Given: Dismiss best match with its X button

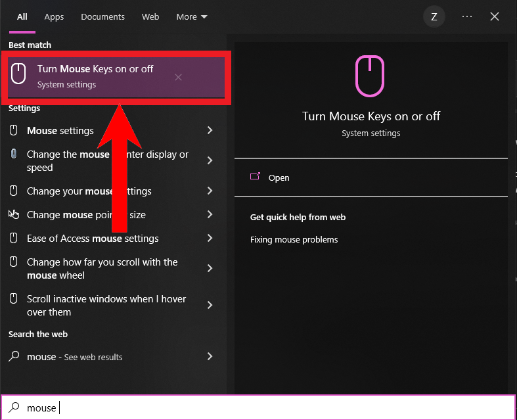Looking at the screenshot, I should pyautogui.click(x=178, y=78).
